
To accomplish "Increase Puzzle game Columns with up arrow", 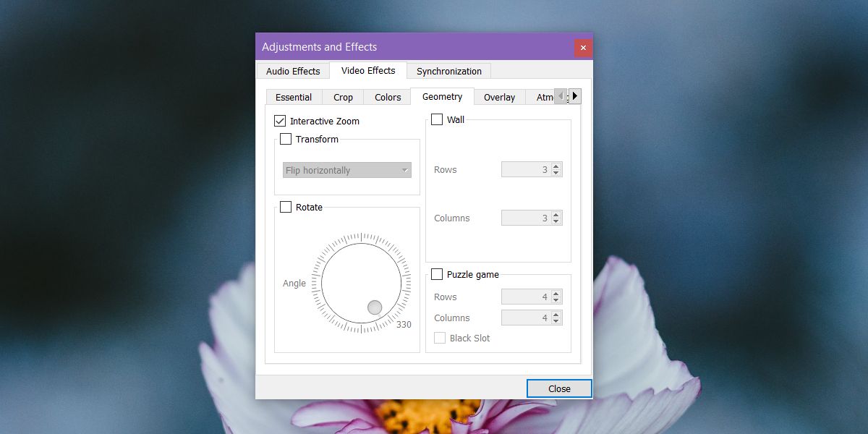I will point(556,315).
